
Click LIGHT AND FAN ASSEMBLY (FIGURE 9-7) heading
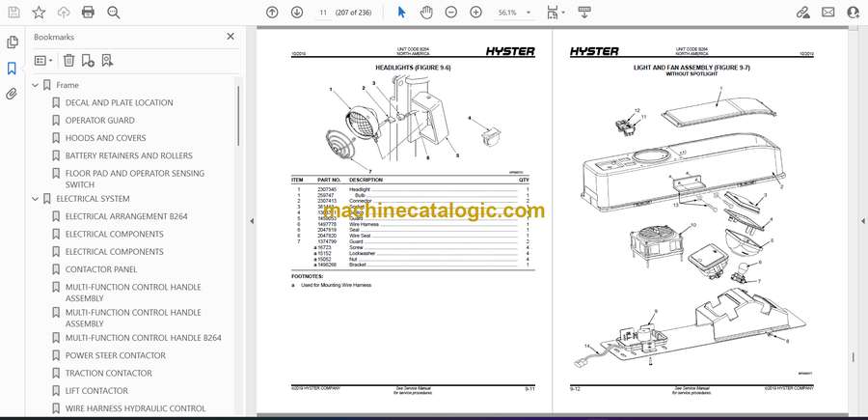(x=692, y=68)
